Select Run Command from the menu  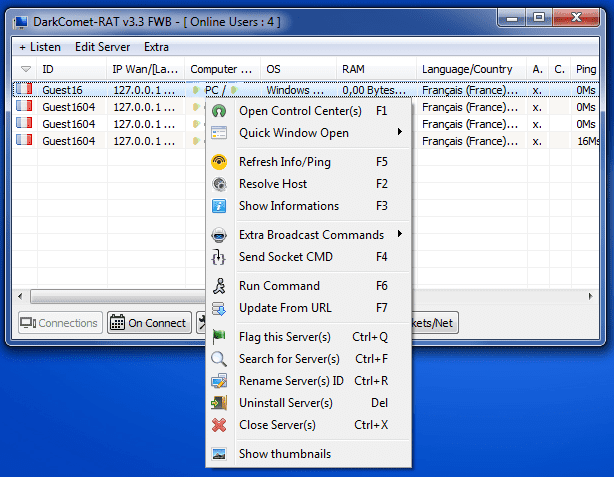point(309,286)
